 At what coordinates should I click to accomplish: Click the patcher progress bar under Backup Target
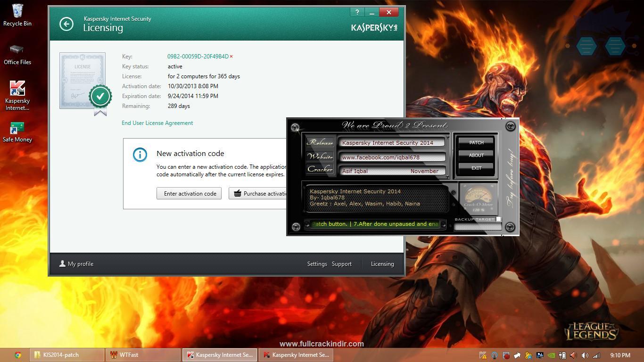tap(478, 227)
